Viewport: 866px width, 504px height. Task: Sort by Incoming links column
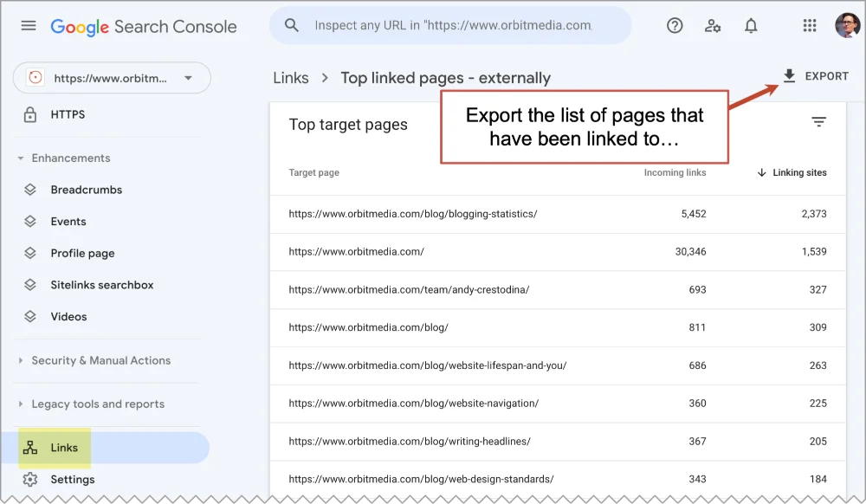(675, 173)
